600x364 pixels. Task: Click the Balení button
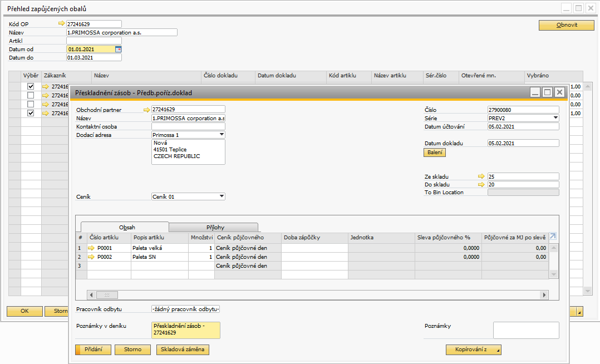pos(435,153)
